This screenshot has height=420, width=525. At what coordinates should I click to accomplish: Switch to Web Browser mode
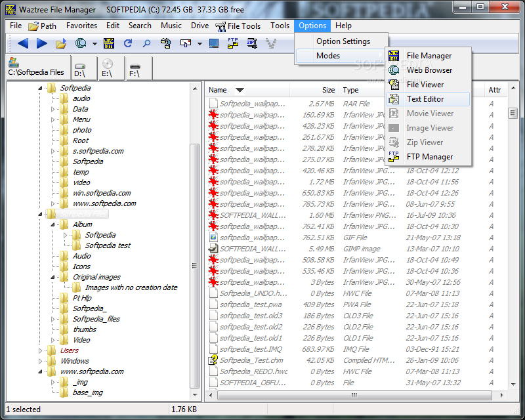[x=429, y=70]
